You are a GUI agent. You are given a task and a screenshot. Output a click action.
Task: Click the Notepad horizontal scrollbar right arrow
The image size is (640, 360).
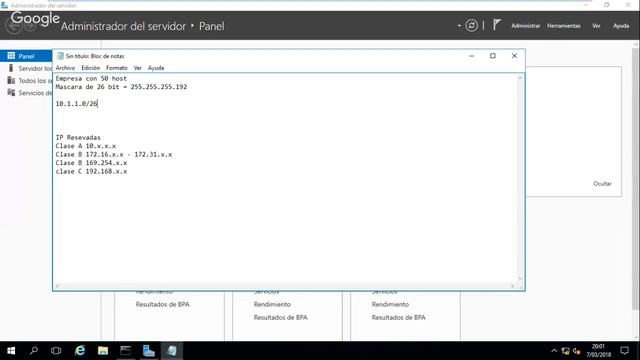tap(512, 286)
